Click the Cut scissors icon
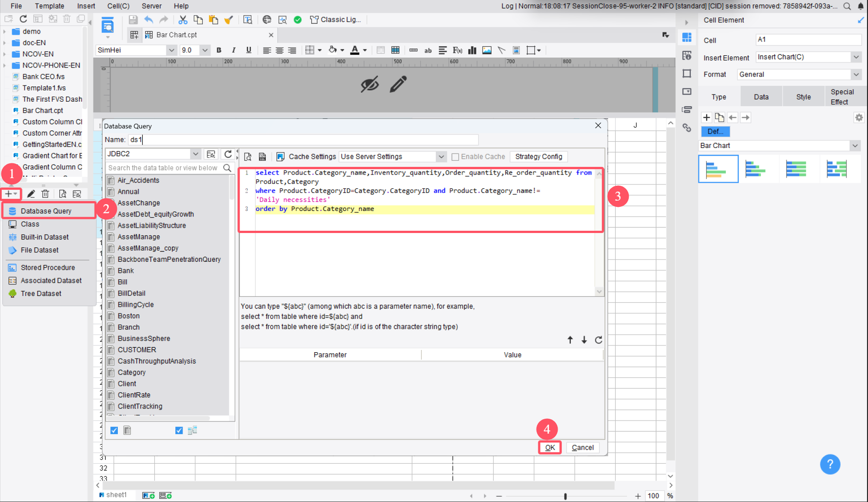Image resolution: width=868 pixels, height=502 pixels. click(x=183, y=20)
